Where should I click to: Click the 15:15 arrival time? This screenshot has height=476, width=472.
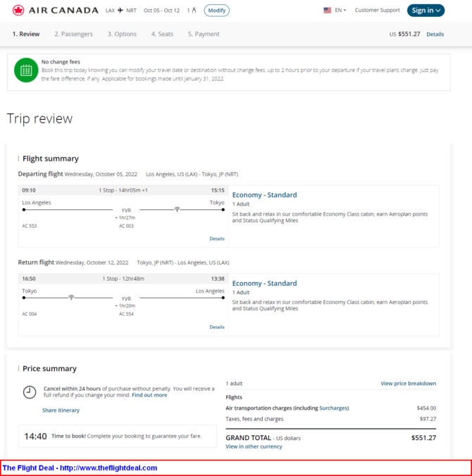(218, 190)
